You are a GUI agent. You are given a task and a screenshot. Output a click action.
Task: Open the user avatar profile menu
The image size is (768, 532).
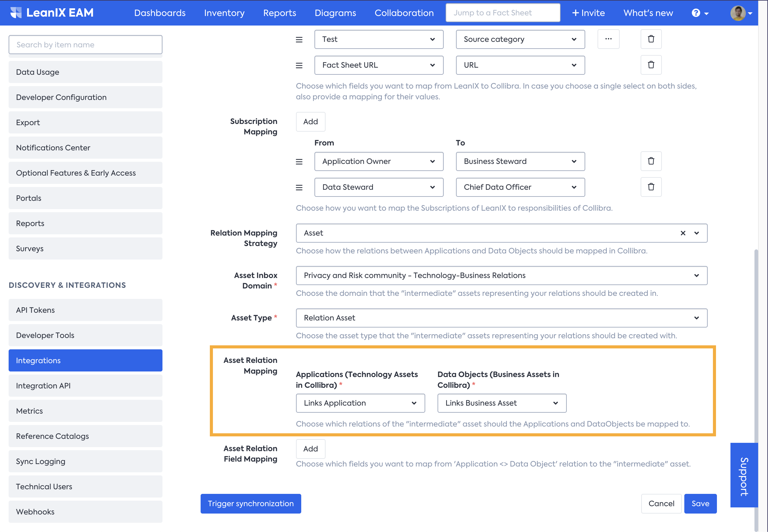[x=738, y=13]
